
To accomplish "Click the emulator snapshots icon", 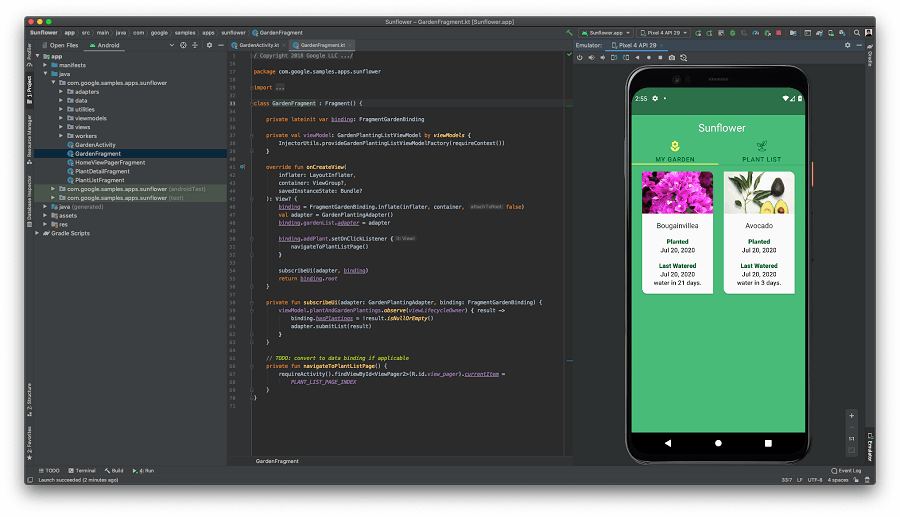I will 684,57.
